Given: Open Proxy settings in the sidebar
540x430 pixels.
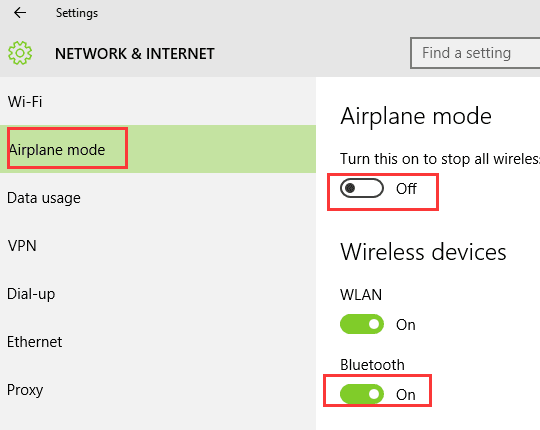Looking at the screenshot, I should click(158, 390).
